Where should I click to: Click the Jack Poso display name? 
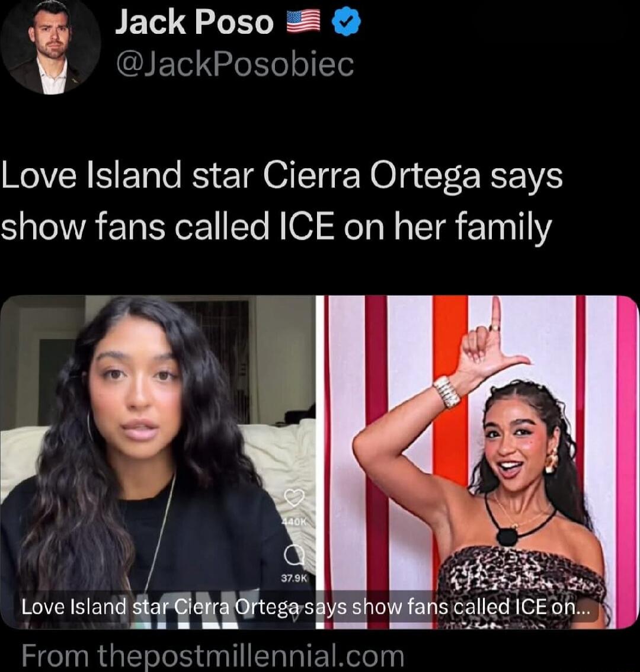[x=194, y=23]
